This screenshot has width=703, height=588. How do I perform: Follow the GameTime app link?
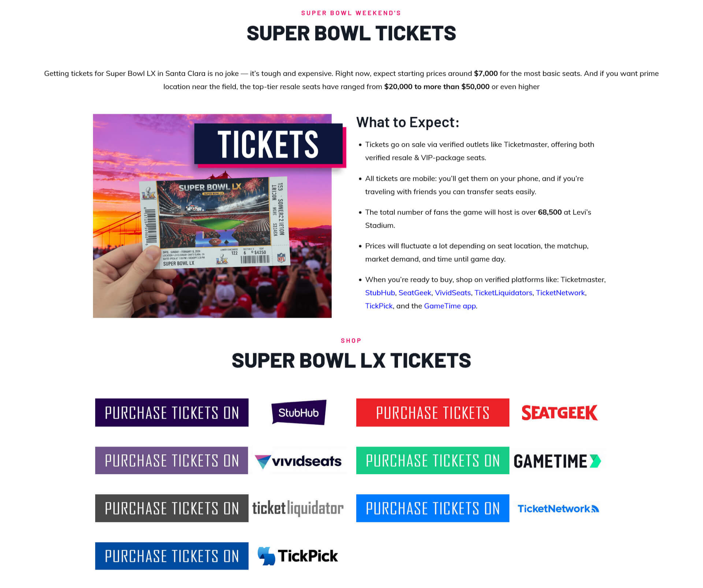tap(450, 306)
